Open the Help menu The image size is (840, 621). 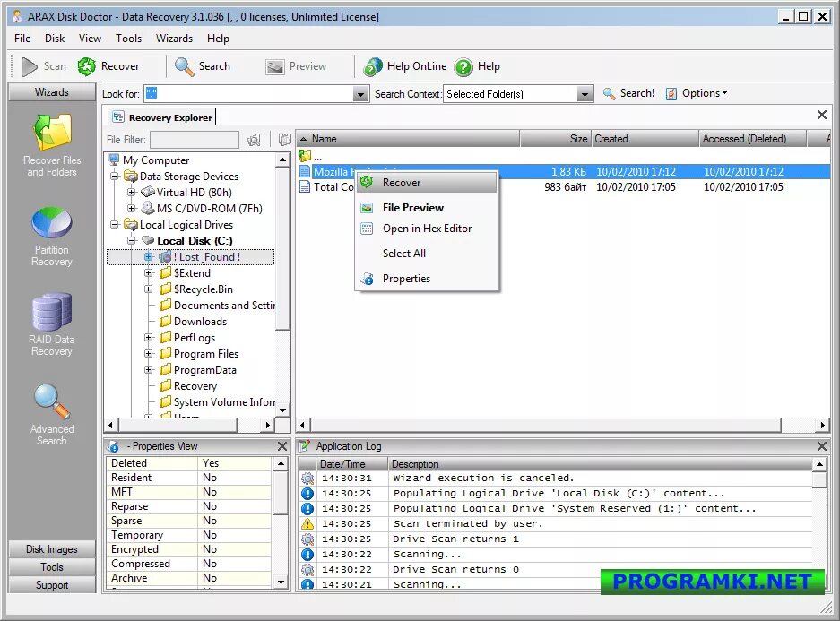click(218, 39)
